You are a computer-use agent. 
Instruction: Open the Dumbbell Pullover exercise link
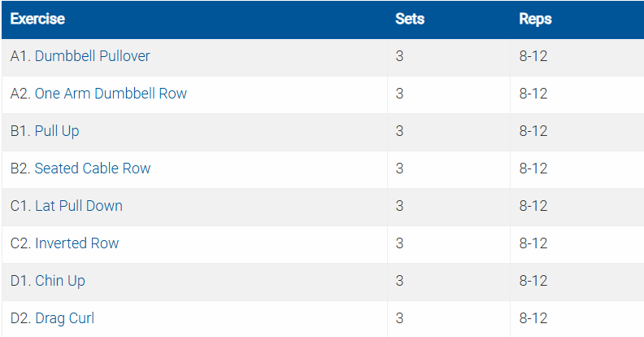(x=92, y=56)
